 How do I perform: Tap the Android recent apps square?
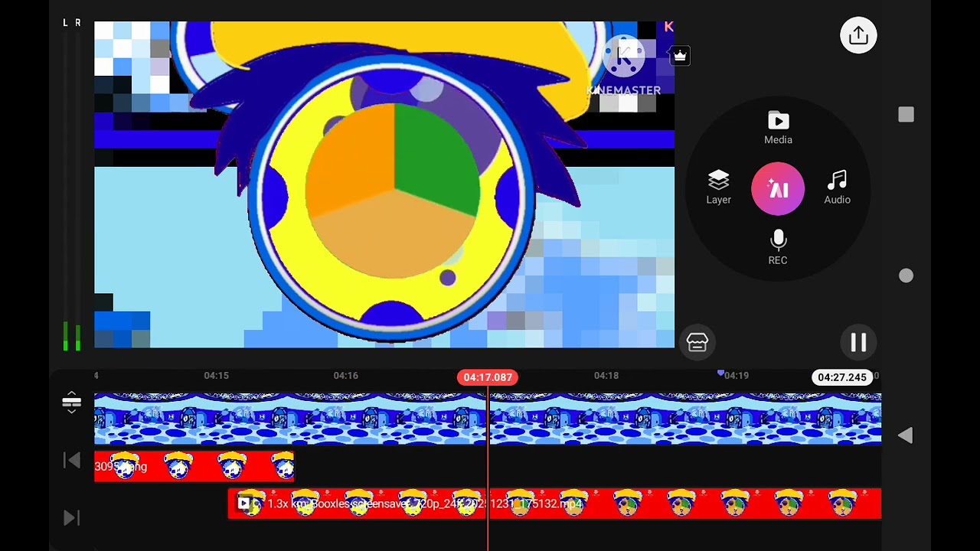click(906, 115)
